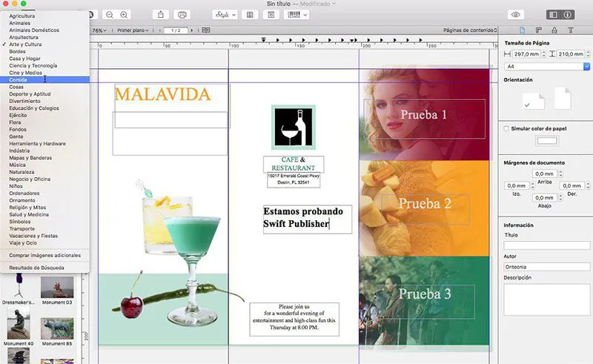Click the page width field 297,0 mm
The width and height of the screenshot is (593, 364).
point(526,54)
